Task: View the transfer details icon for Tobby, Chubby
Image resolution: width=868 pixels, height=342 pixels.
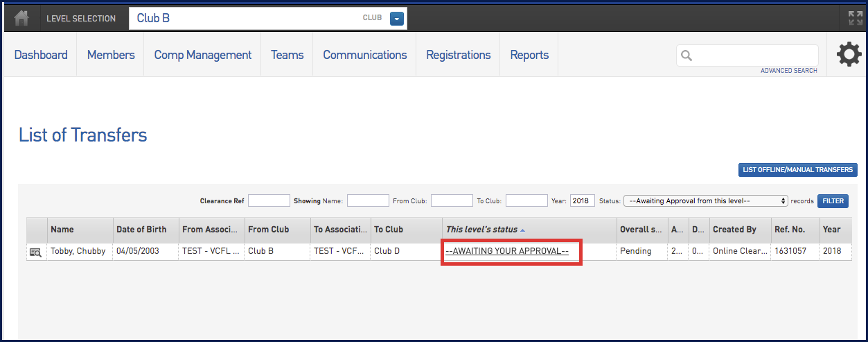Action: pos(35,252)
